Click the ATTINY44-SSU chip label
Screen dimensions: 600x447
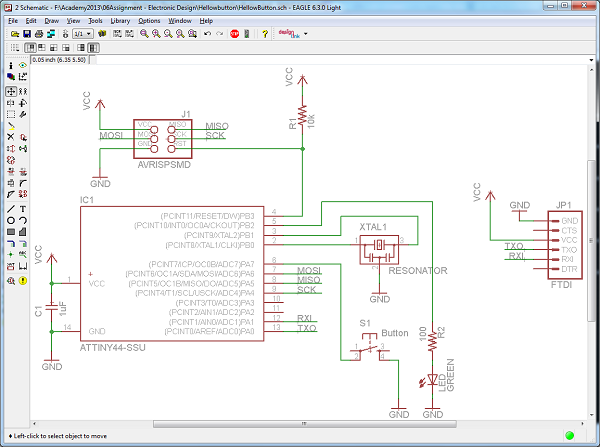click(x=112, y=348)
